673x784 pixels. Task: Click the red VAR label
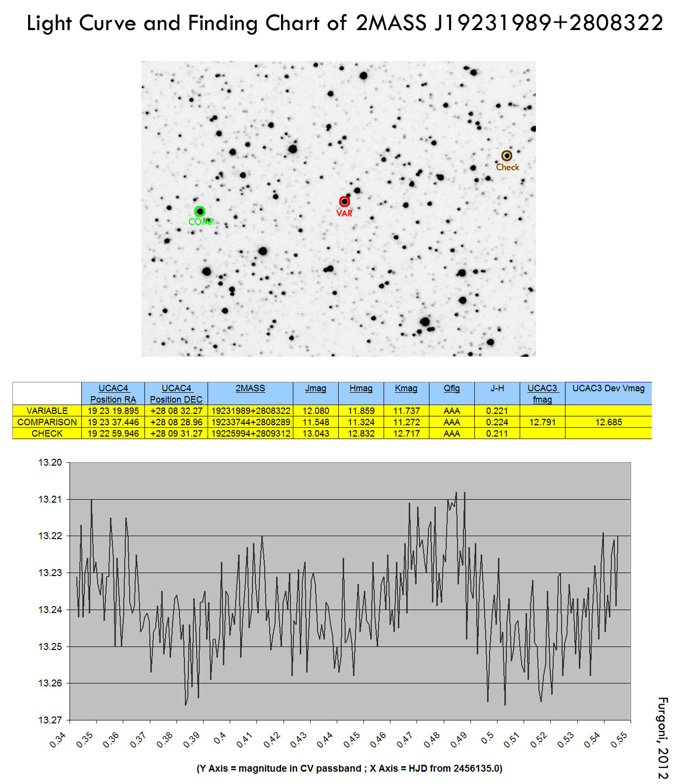[x=344, y=213]
